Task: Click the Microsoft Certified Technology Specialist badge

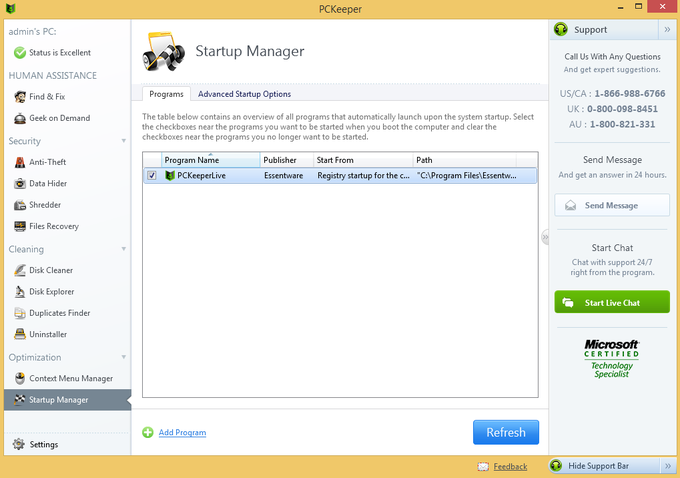Action: click(x=611, y=359)
